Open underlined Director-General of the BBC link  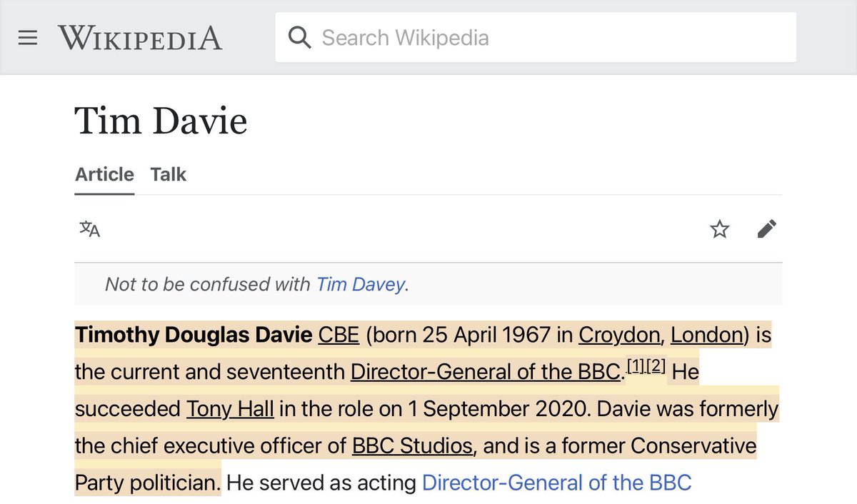pyautogui.click(x=485, y=371)
